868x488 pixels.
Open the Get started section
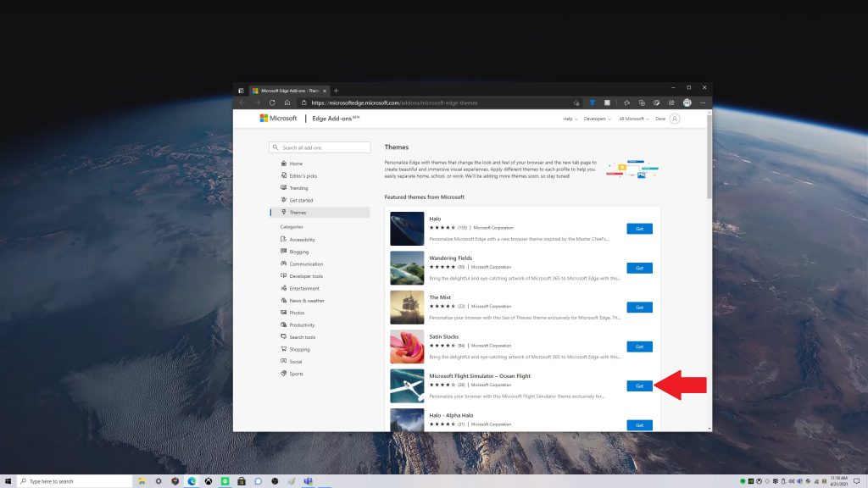[297, 200]
